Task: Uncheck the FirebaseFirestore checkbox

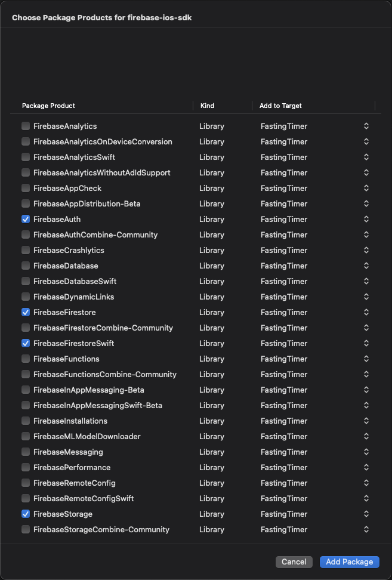Action: pos(26,312)
